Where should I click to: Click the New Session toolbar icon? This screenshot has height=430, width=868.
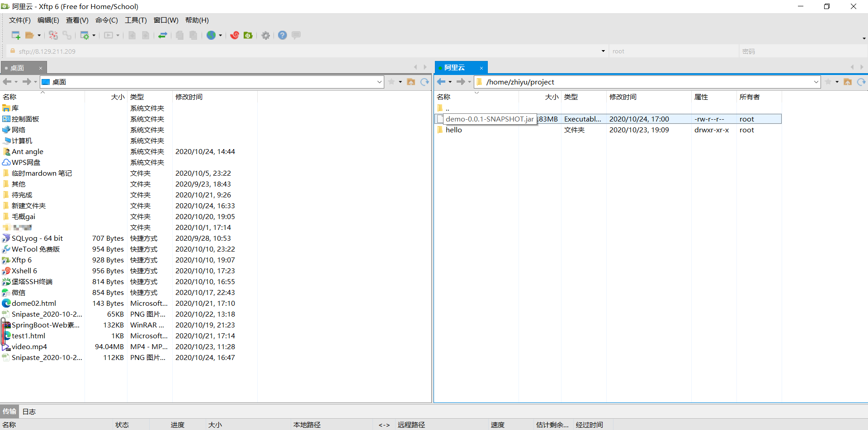[16, 35]
